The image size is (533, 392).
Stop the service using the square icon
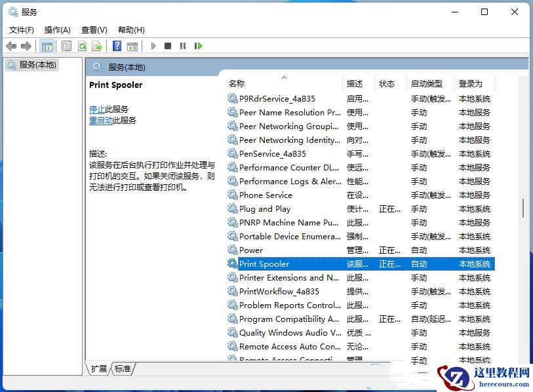(x=169, y=46)
